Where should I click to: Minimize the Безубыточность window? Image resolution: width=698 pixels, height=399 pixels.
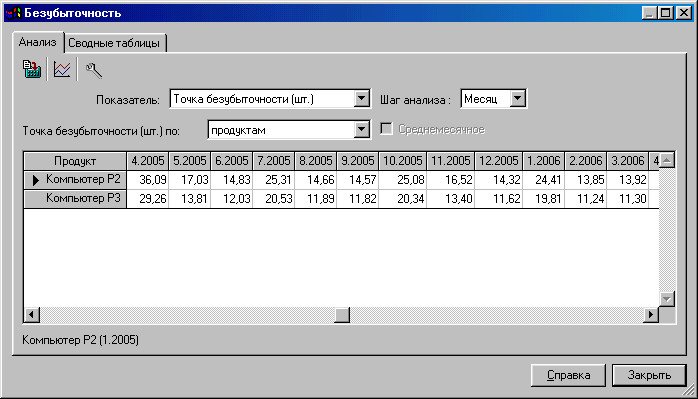[x=650, y=13]
